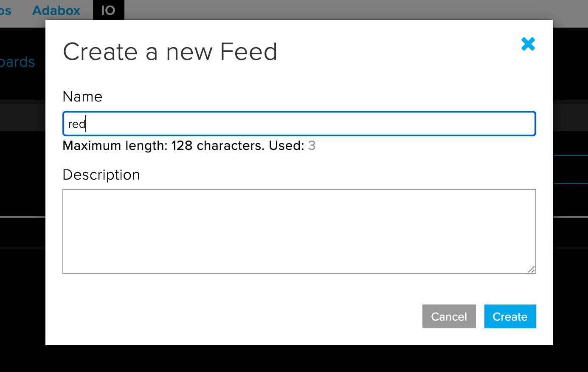This screenshot has height=372, width=588.
Task: Open the partially visible Dashboards link
Action: 17,62
